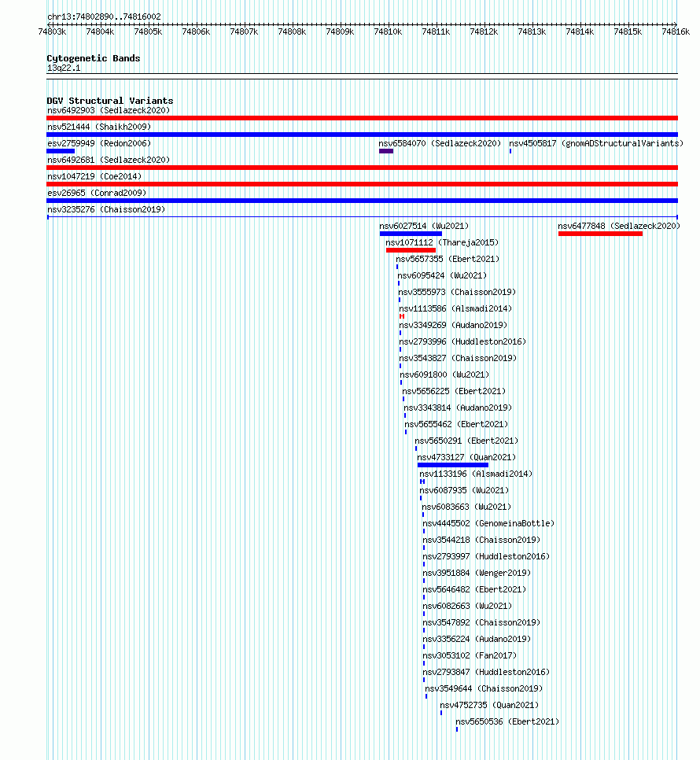The image size is (700, 760).
Task: Click the nsv6027514 (Wu2021) label
Action: [x=424, y=226]
